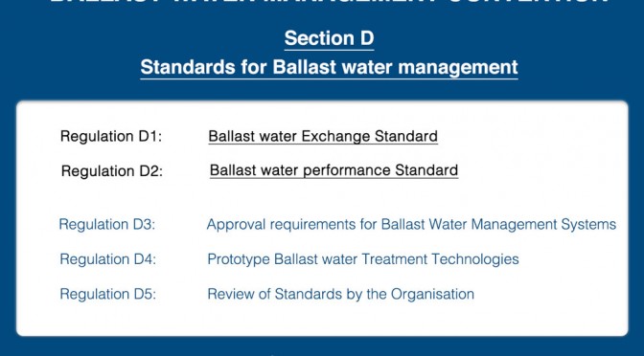Click the word Prototype in D4 row
Image resolution: width=644 pixels, height=356 pixels.
[239, 259]
